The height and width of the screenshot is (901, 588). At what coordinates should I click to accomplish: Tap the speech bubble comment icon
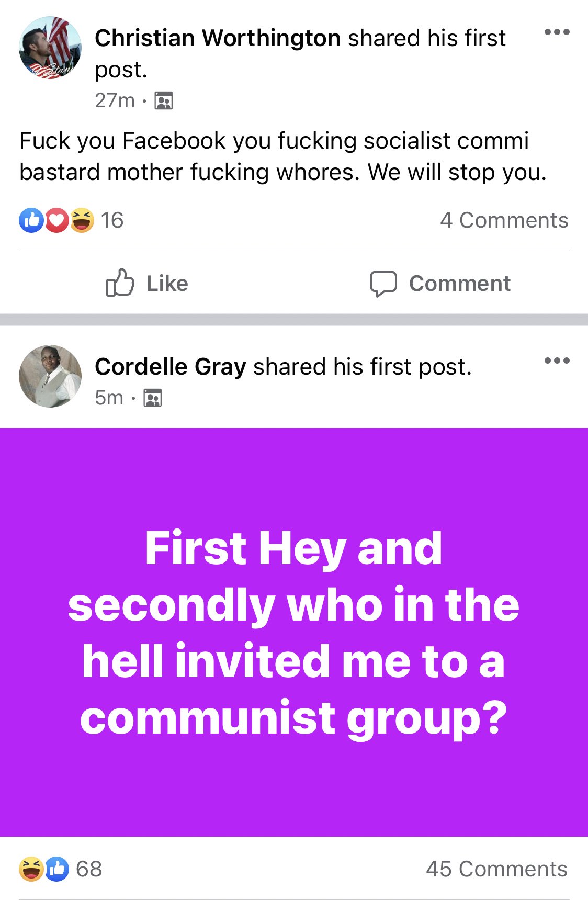[383, 284]
